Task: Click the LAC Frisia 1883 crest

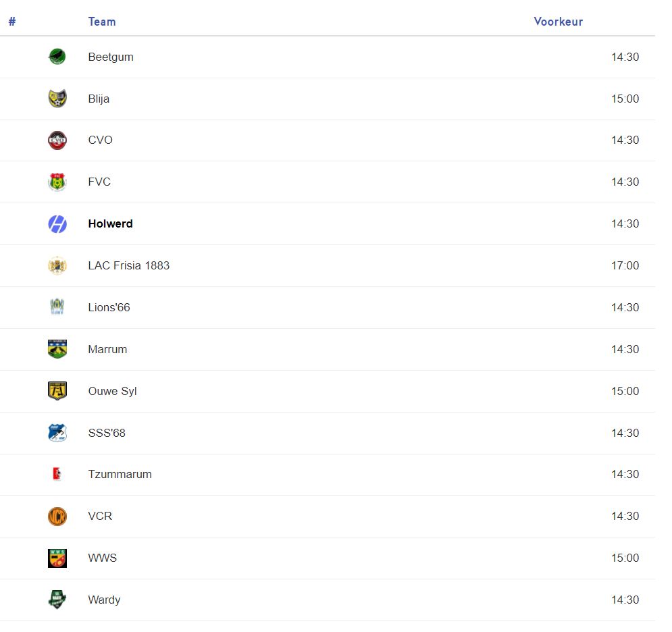Action: [57, 266]
